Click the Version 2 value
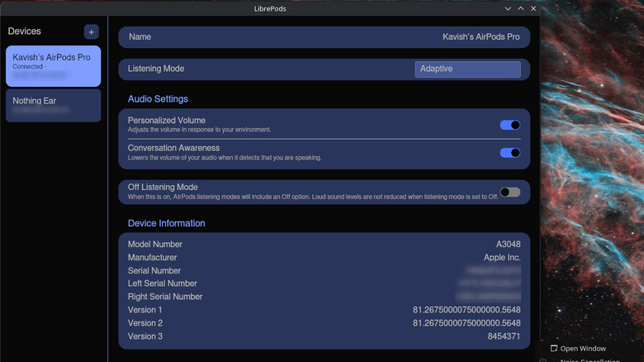Image resolution: width=644 pixels, height=362 pixels. pyautogui.click(x=466, y=323)
